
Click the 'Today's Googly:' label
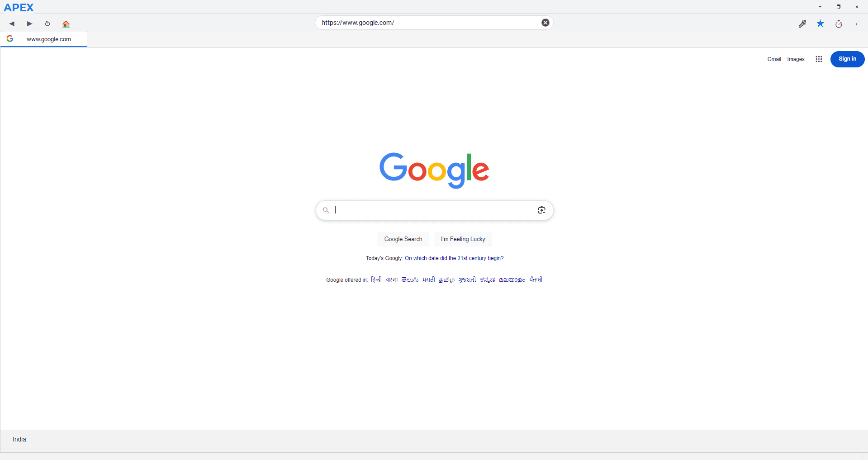384,258
